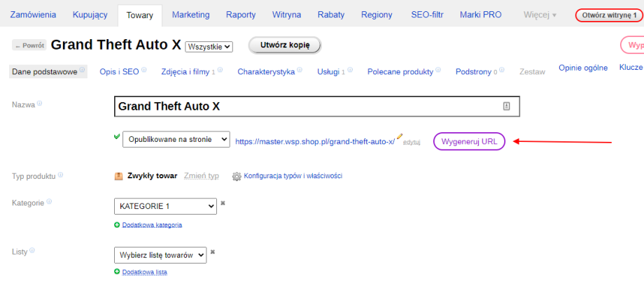
Task: Click green plus icon for Dodatkowa kategoria
Action: [117, 225]
